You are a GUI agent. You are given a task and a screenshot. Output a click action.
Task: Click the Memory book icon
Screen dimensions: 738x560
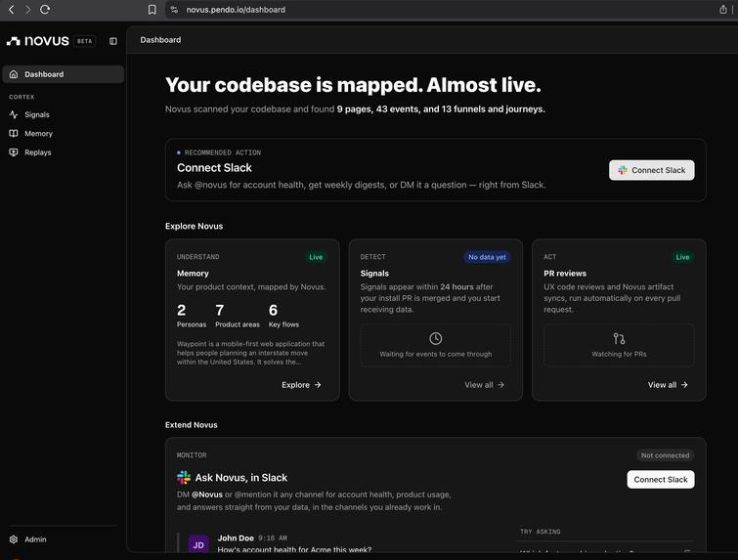pyautogui.click(x=14, y=133)
